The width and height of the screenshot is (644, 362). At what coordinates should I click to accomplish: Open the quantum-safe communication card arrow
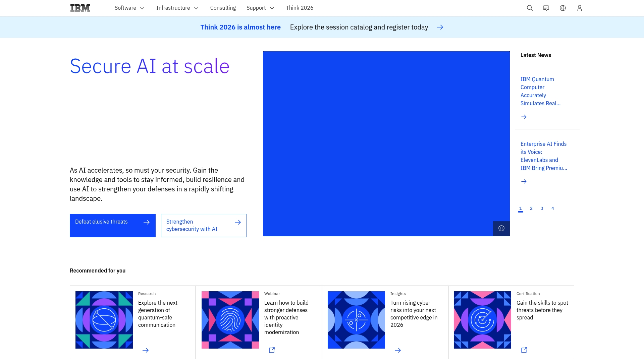(146, 350)
